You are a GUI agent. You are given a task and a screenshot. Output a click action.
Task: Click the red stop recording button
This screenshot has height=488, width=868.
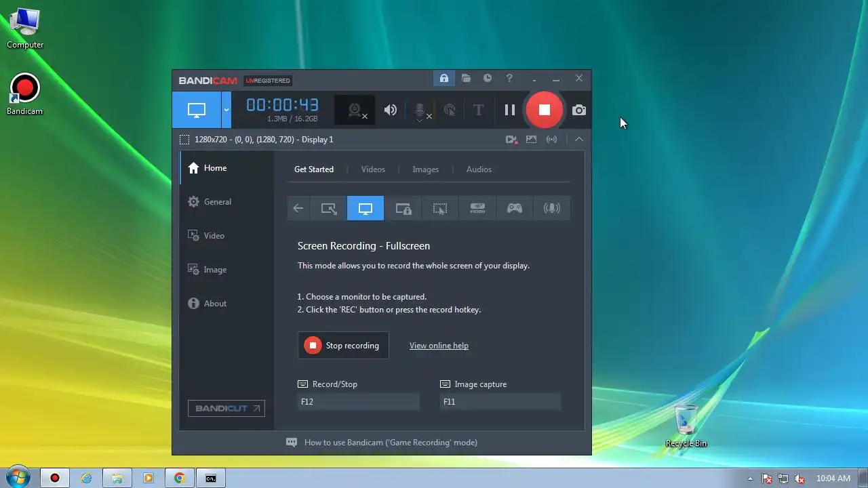544,110
